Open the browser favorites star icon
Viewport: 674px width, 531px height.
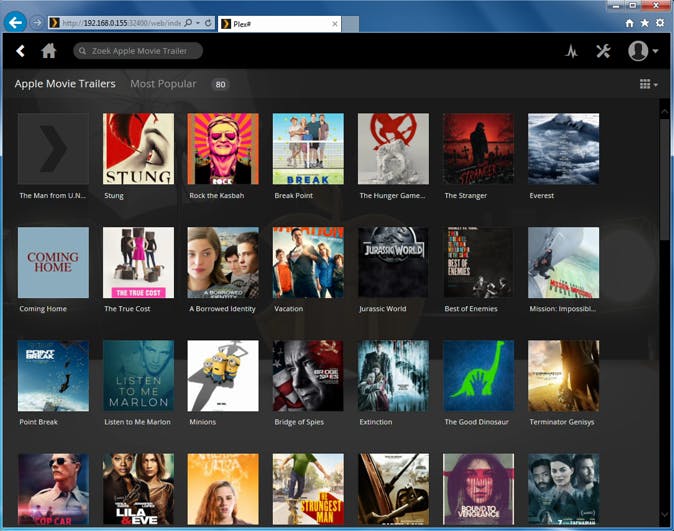pos(644,23)
